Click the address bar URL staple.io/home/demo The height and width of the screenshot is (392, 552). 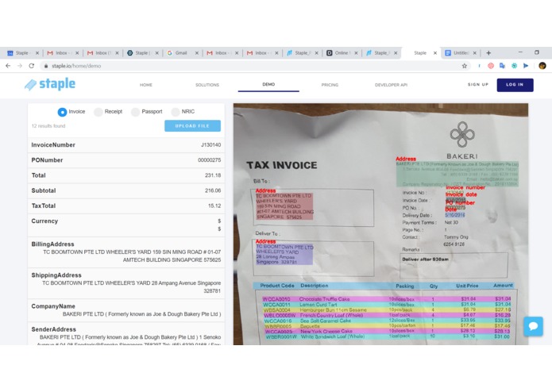coord(76,66)
